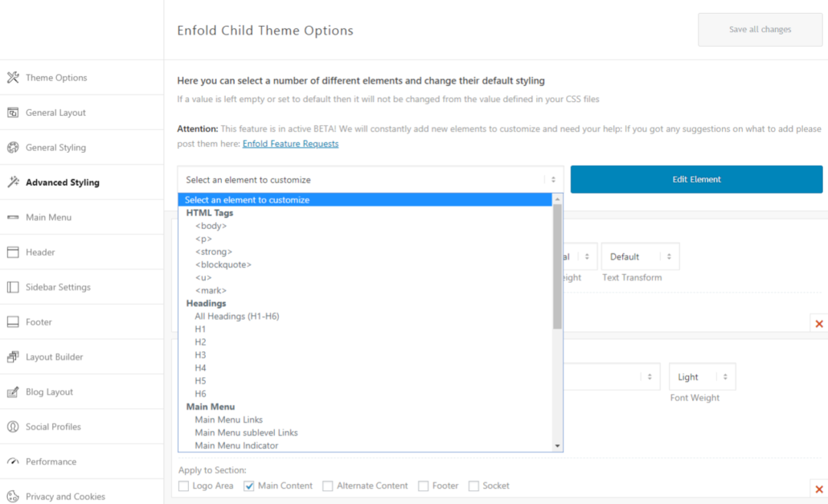Image resolution: width=828 pixels, height=504 pixels.
Task: Click the Main Menu sidebar icon
Action: [13, 218]
